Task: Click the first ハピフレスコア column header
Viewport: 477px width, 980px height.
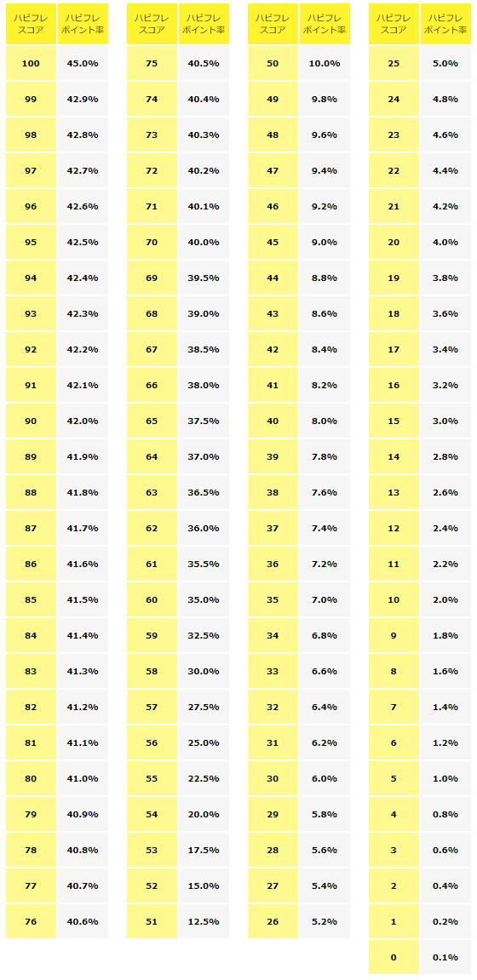Action: (x=31, y=24)
